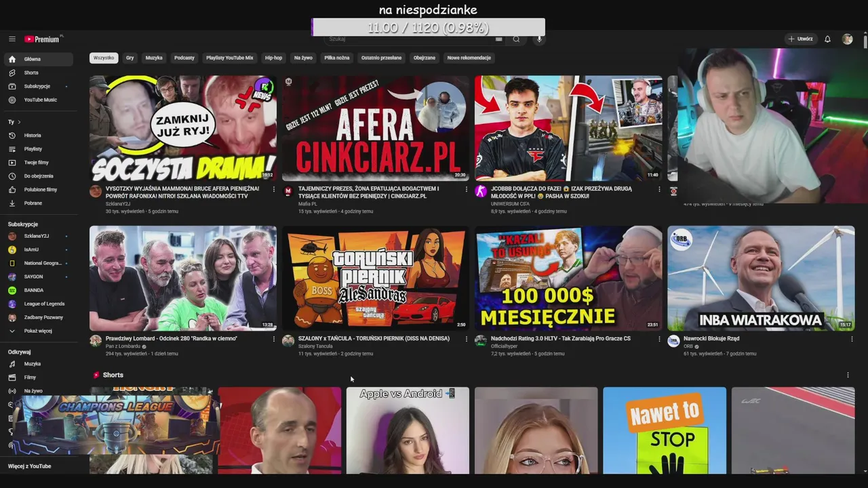868x488 pixels.
Task: Open Mafia PL channel avatar
Action: click(288, 192)
